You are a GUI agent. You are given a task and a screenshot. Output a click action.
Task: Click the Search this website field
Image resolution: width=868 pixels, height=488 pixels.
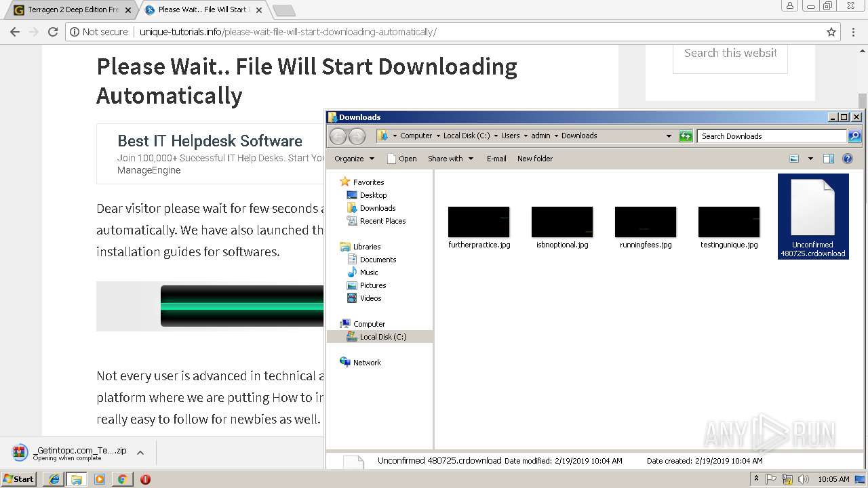tap(730, 53)
